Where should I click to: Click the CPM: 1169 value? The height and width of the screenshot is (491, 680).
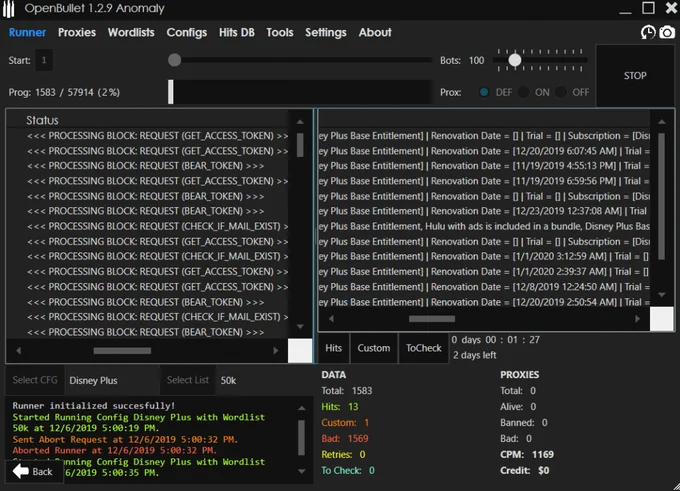(527, 455)
